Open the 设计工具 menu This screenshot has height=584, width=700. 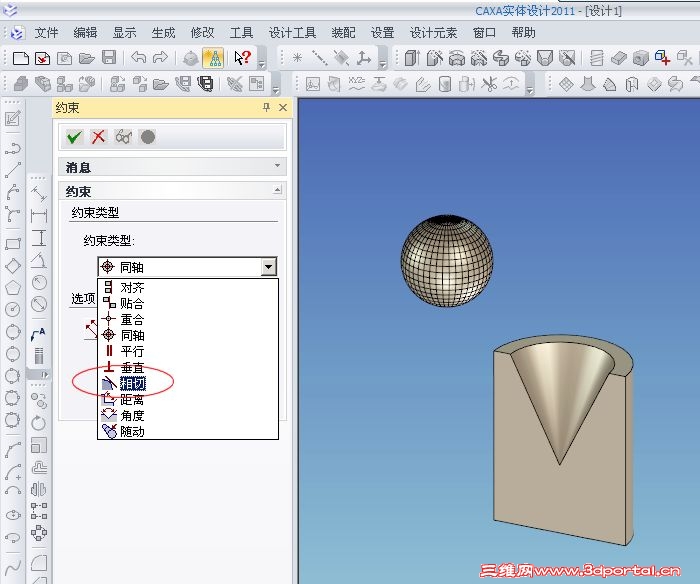pyautogui.click(x=292, y=33)
